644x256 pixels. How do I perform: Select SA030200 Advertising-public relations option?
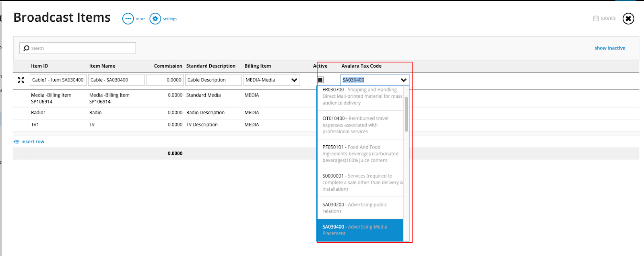tap(360, 208)
